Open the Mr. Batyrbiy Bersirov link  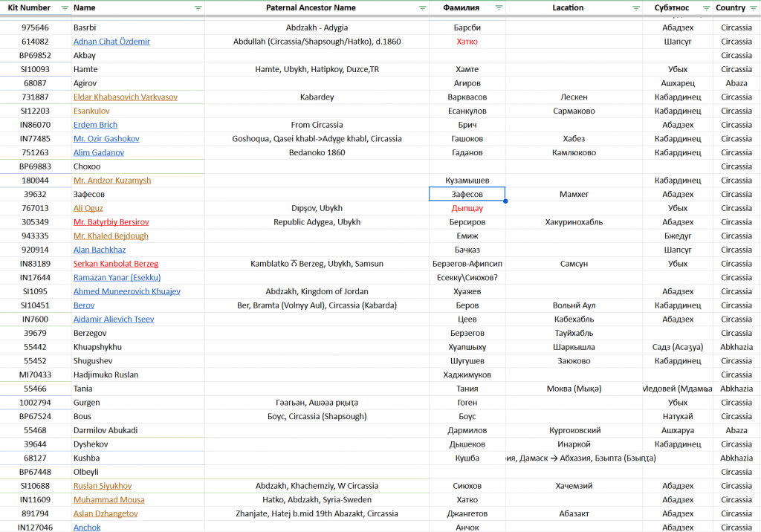(x=111, y=222)
